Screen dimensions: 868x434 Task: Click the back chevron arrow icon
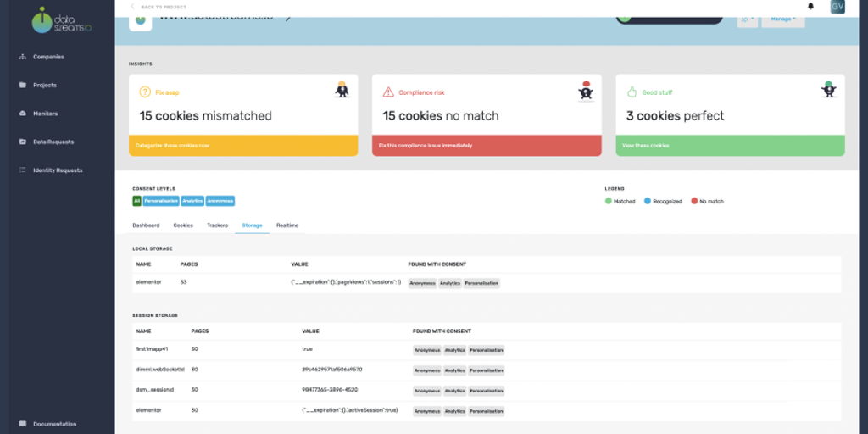point(132,7)
